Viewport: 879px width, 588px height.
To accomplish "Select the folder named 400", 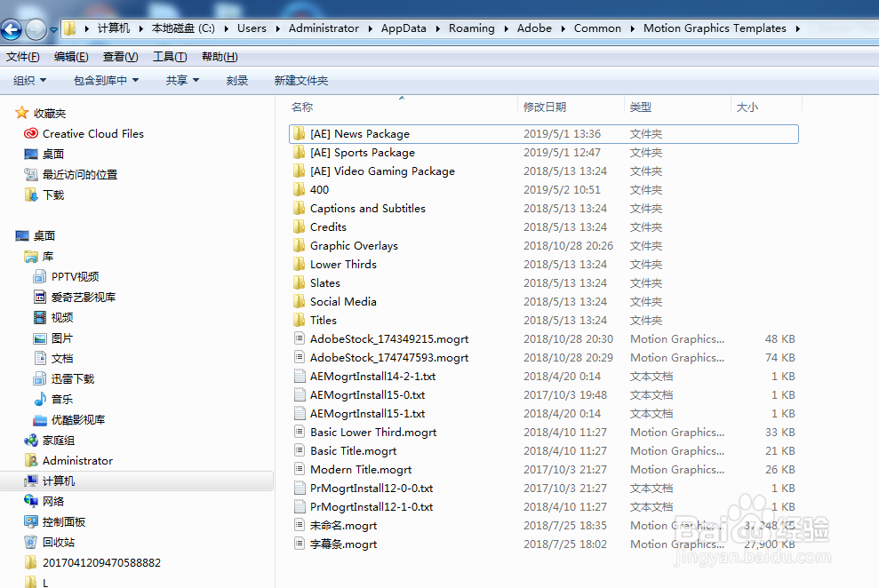I will (543, 189).
